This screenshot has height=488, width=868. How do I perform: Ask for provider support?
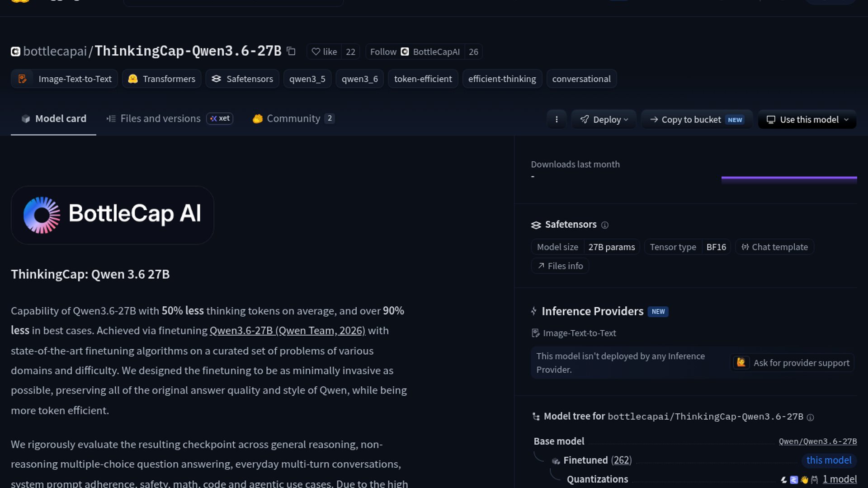click(792, 362)
